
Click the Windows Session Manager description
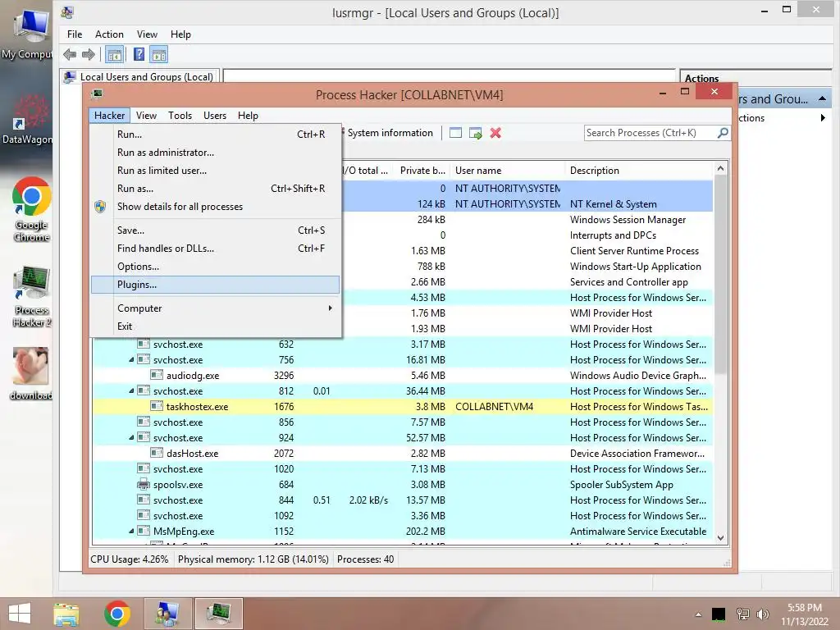click(x=628, y=220)
